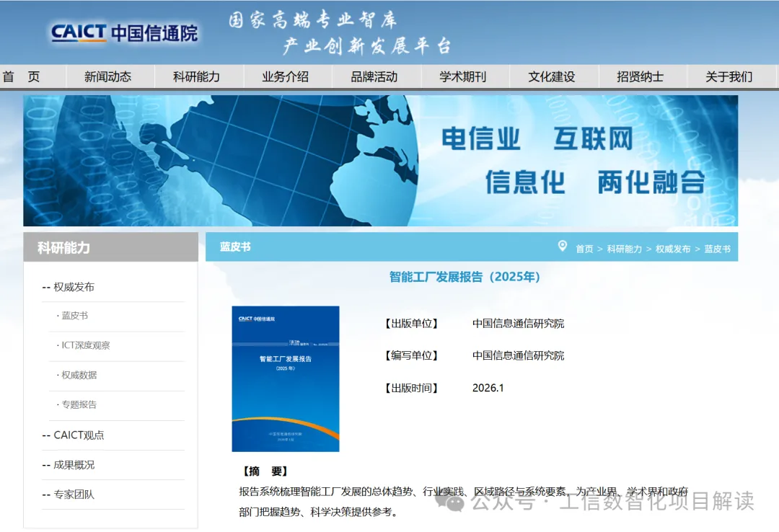Image resolution: width=779 pixels, height=532 pixels.
Task: Click the 【出版单位】 label
Action: [x=411, y=324]
